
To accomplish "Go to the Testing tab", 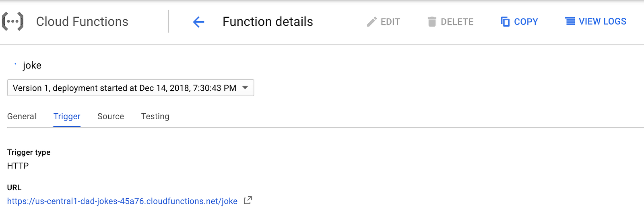I will click(x=155, y=116).
